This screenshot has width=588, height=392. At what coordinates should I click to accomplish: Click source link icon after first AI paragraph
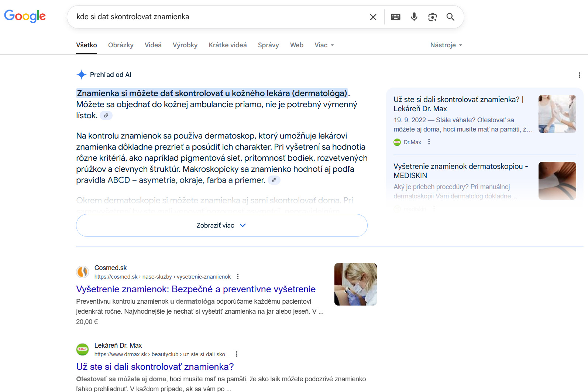click(x=106, y=116)
